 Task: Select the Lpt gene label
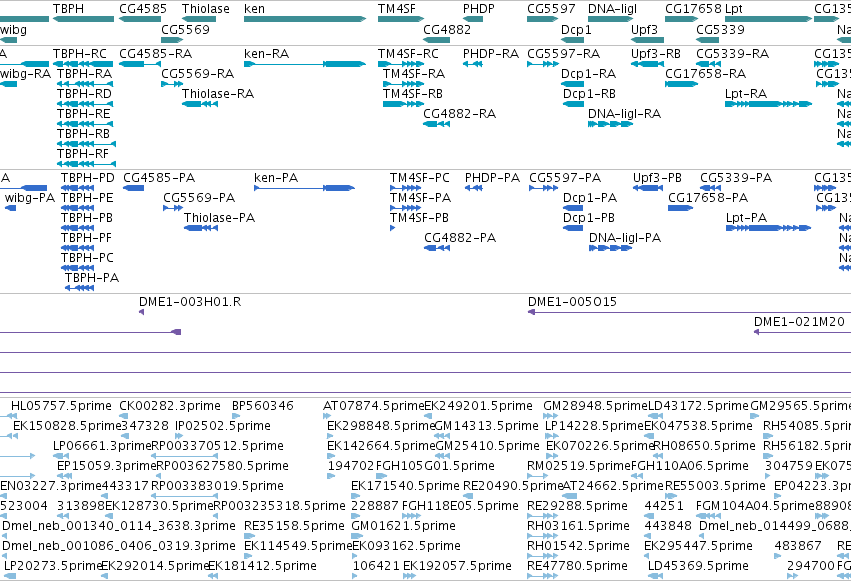[734, 9]
